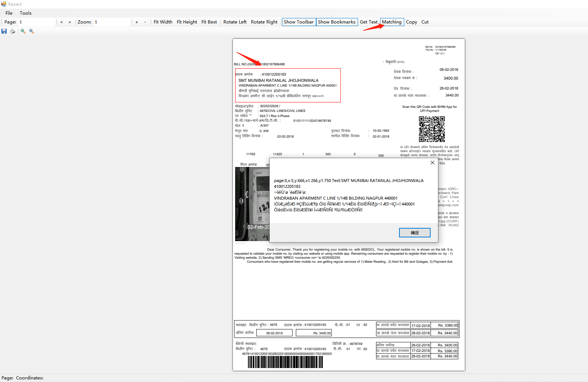Click the minus button to decrease zoom
This screenshot has height=382, width=588.
pyautogui.click(x=145, y=22)
